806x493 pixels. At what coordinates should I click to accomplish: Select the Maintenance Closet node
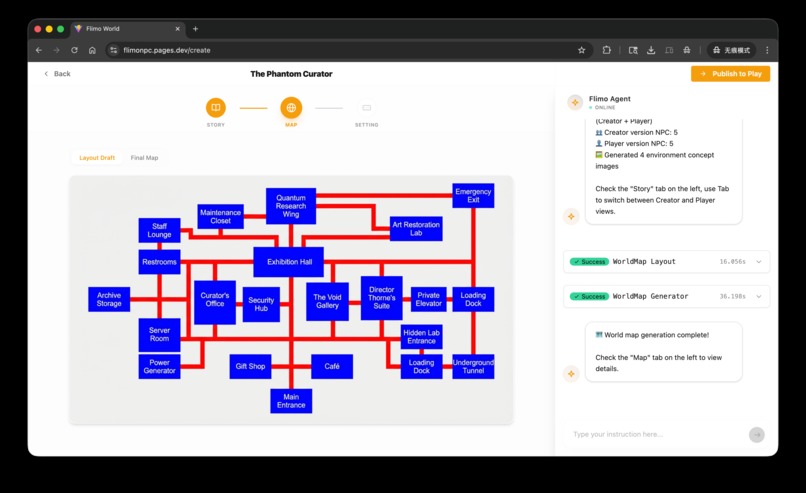pyautogui.click(x=221, y=216)
